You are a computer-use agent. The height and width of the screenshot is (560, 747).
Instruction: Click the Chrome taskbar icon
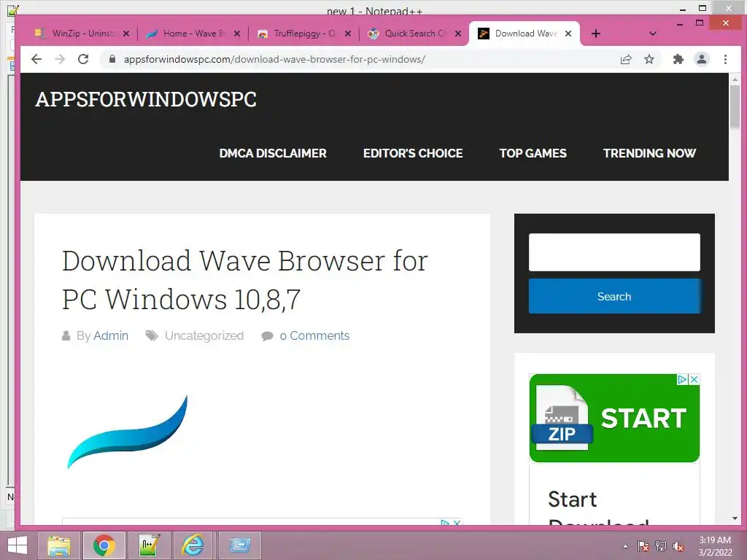click(x=104, y=545)
